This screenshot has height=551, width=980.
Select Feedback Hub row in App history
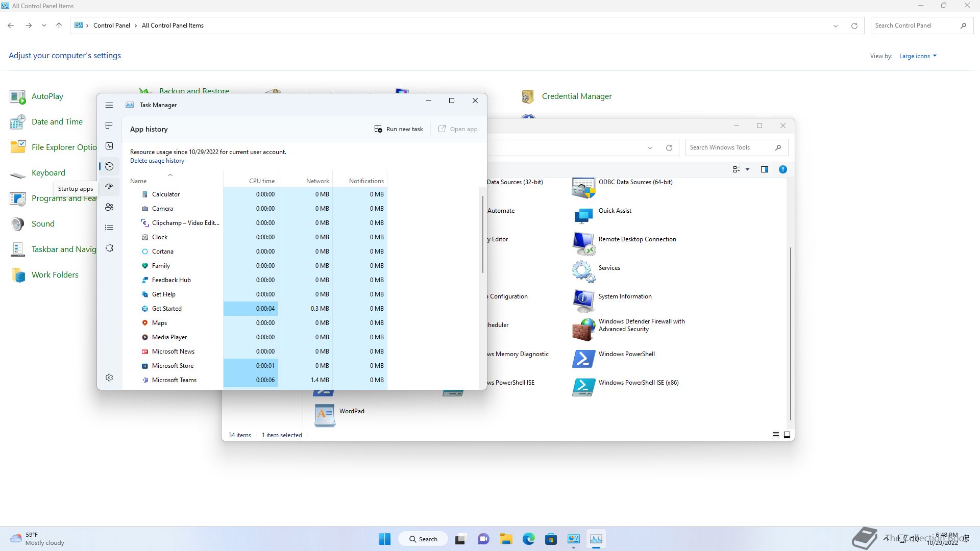click(x=254, y=280)
